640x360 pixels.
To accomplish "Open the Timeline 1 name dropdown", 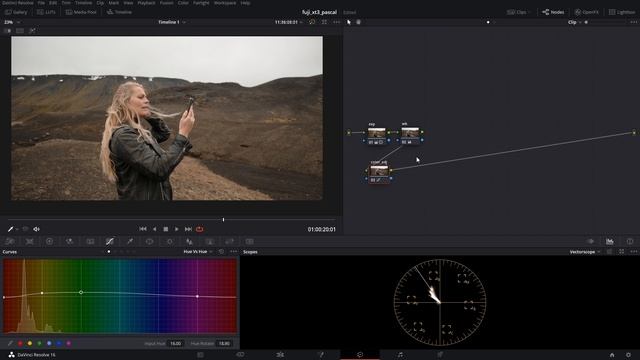I will 172,22.
